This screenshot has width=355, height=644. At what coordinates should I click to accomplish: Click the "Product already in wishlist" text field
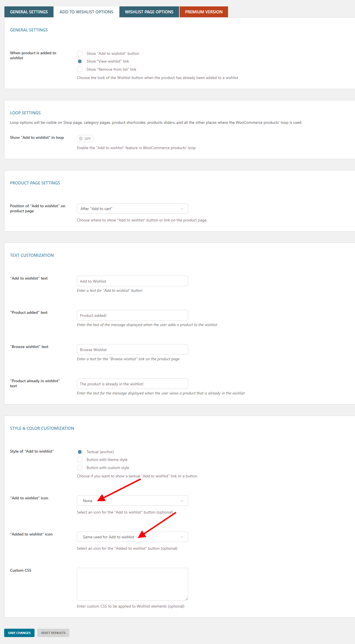(x=133, y=384)
